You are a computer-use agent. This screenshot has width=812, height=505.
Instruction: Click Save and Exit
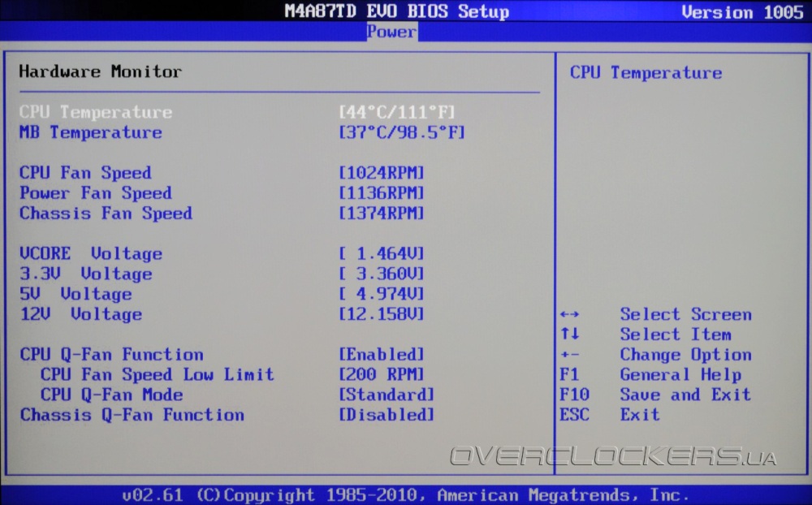click(685, 395)
